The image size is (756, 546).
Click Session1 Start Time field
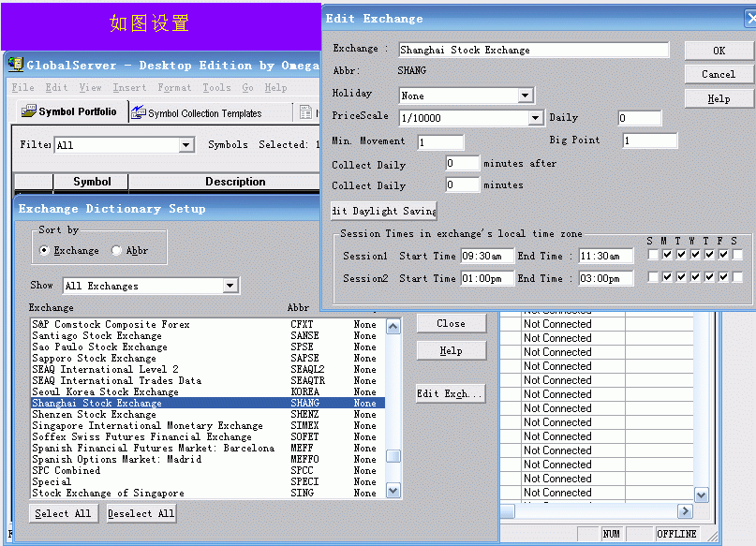(487, 256)
